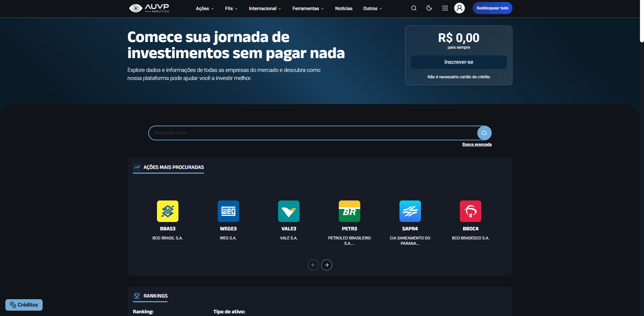Expand the Ferramentas menu
644x316 pixels.
[x=308, y=8]
